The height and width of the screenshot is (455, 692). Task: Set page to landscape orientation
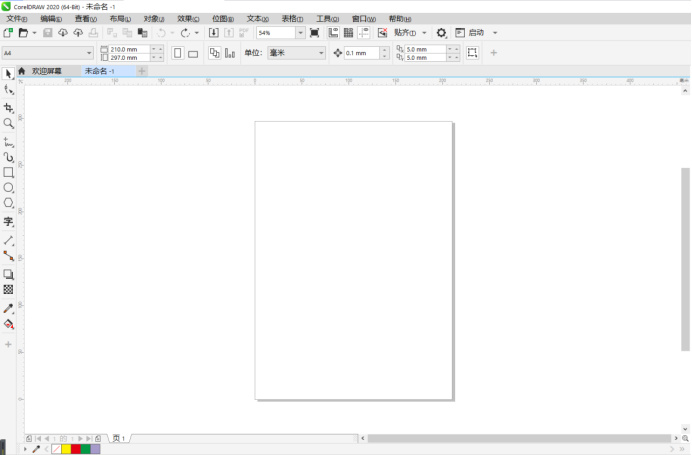click(193, 53)
